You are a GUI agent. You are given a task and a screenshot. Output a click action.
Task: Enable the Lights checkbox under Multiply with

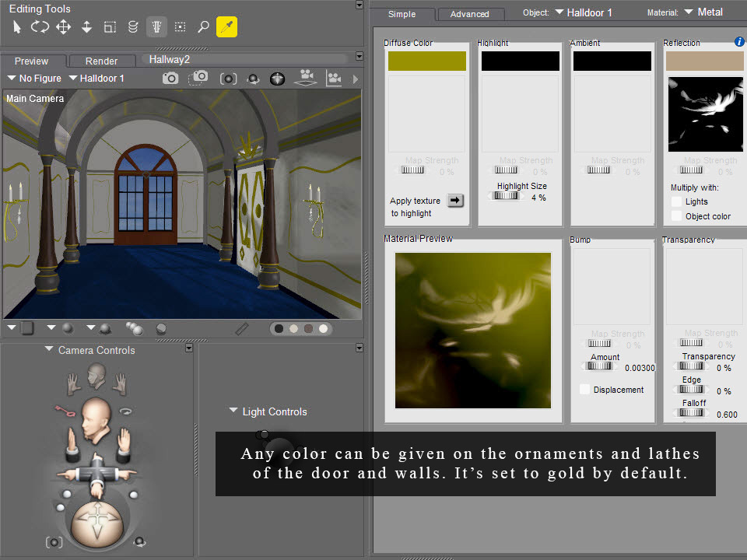[676, 201]
